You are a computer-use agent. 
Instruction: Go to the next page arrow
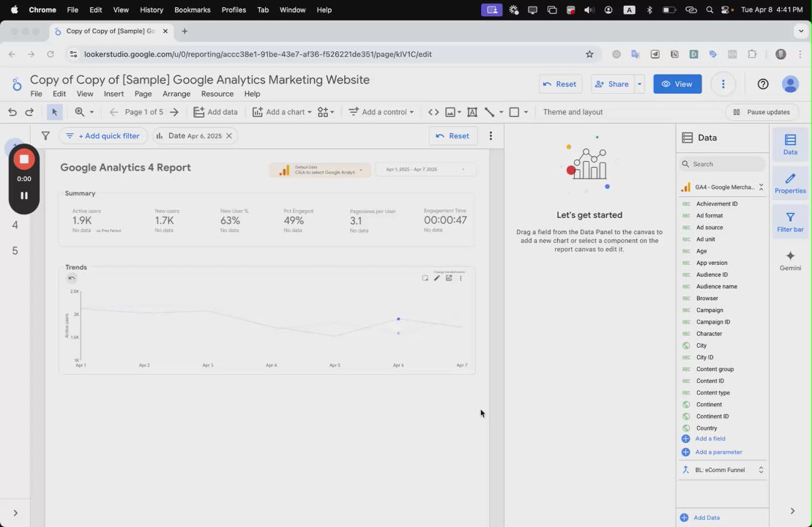pos(174,112)
